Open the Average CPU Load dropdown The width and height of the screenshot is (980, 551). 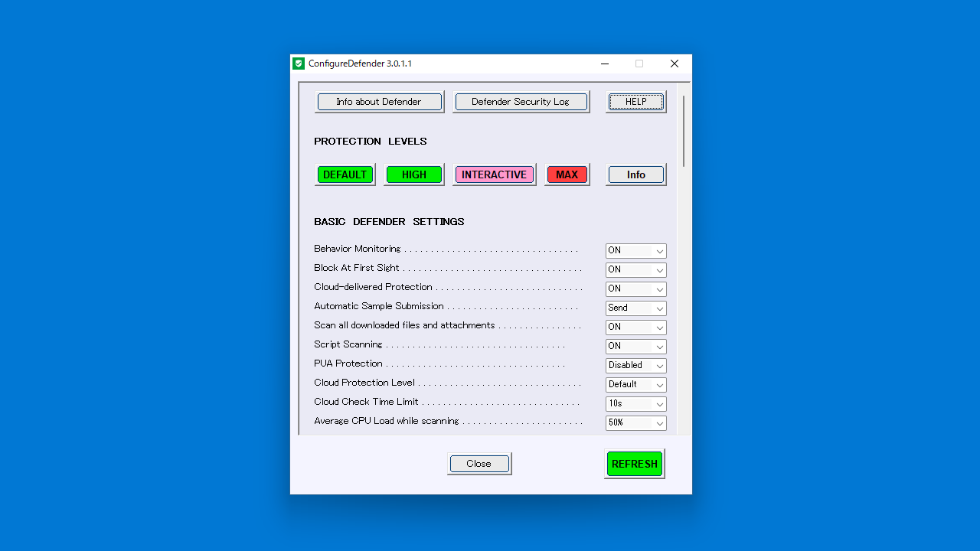(x=635, y=423)
